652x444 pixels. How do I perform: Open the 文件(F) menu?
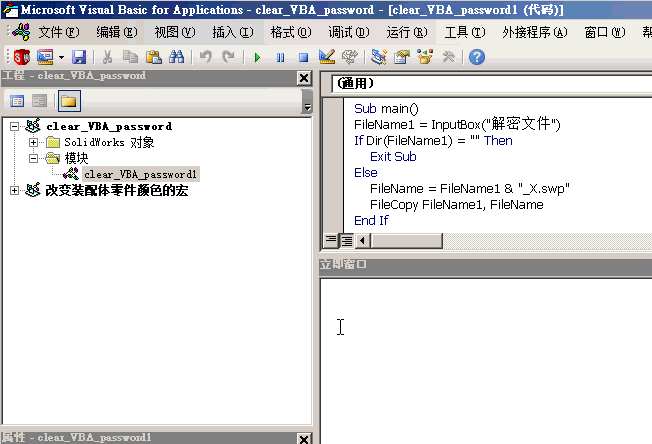tap(59, 32)
